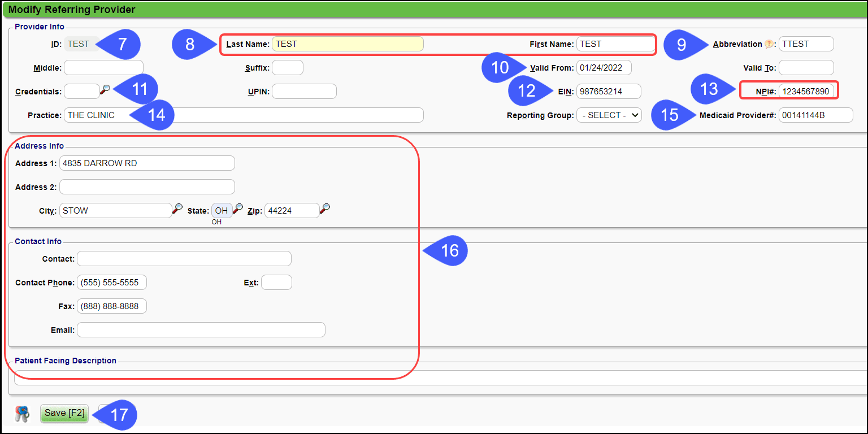The height and width of the screenshot is (434, 868).
Task: Click the Medicaid Provider# field
Action: [x=815, y=115]
